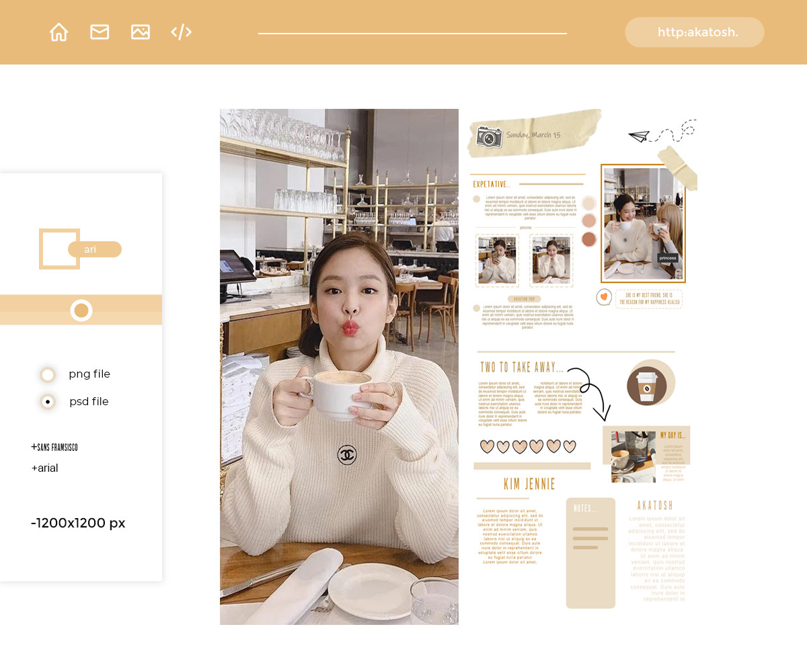Click the heart speech bubble icon
The image size is (807, 672).
pos(604,297)
